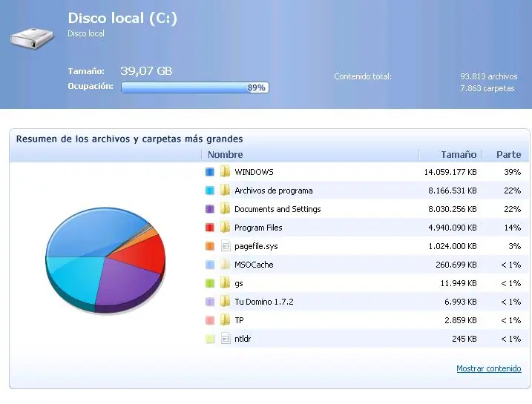Click the Disco local (C:) title
This screenshot has height=404, width=532.
[x=122, y=18]
